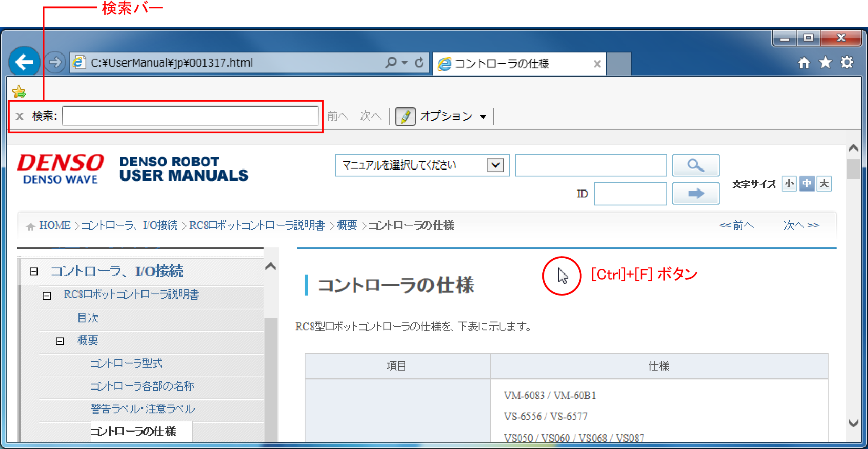Collapse the 概要 tree node
The width and height of the screenshot is (868, 449).
point(60,341)
